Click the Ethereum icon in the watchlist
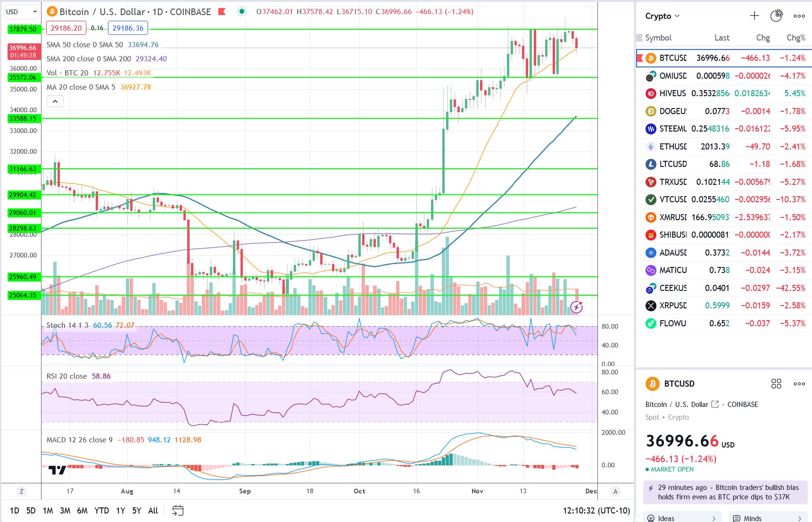Viewport: 812px width, 522px height. 651,147
